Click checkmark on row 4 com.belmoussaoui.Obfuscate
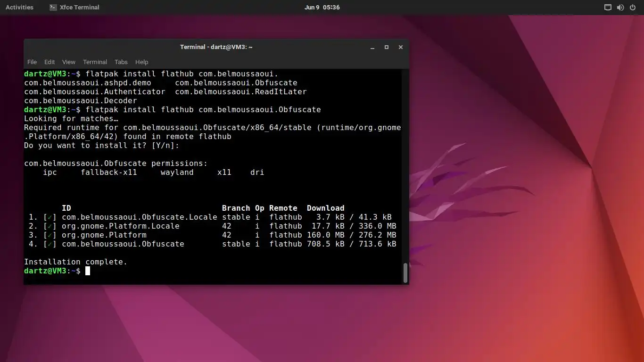Screen dimensions: 644x362 (x=50, y=244)
